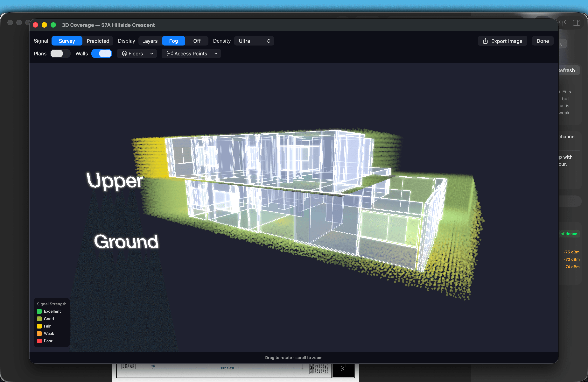This screenshot has width=588, height=382.
Task: Turn display Off
Action: coord(197,41)
